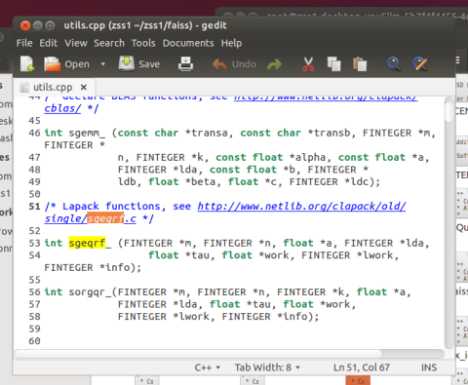Follow the netlib clapack/old link on line 51

pos(301,206)
